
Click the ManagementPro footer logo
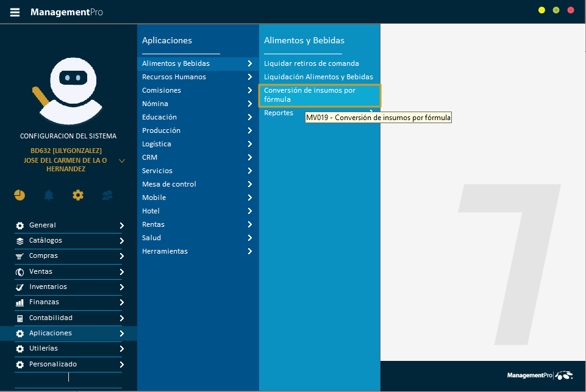(x=540, y=375)
